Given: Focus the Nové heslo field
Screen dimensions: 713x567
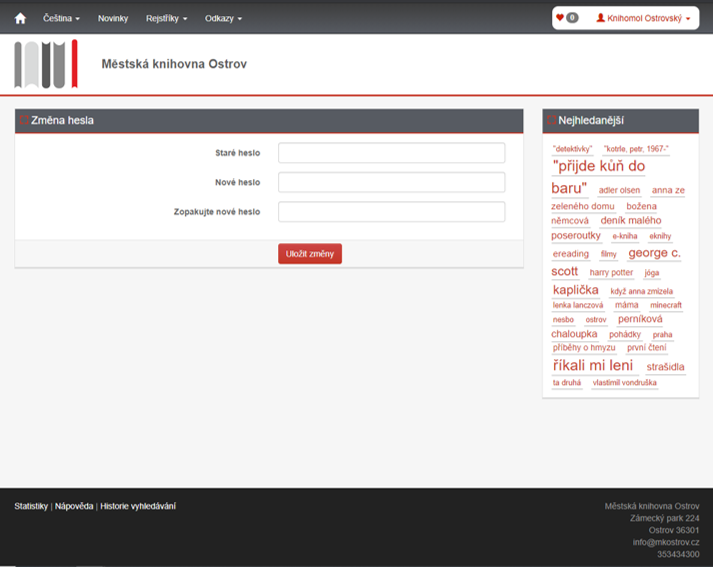Looking at the screenshot, I should [x=391, y=182].
